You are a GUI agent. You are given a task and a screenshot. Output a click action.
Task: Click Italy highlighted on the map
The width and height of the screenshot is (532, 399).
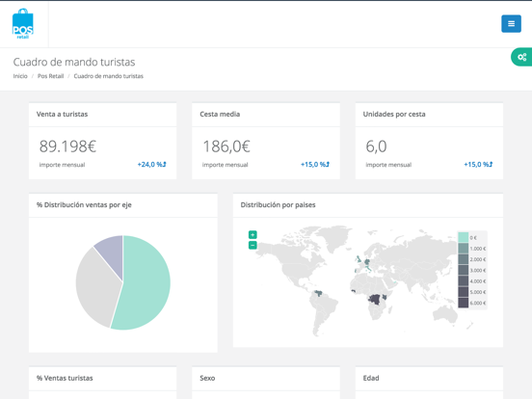click(368, 268)
